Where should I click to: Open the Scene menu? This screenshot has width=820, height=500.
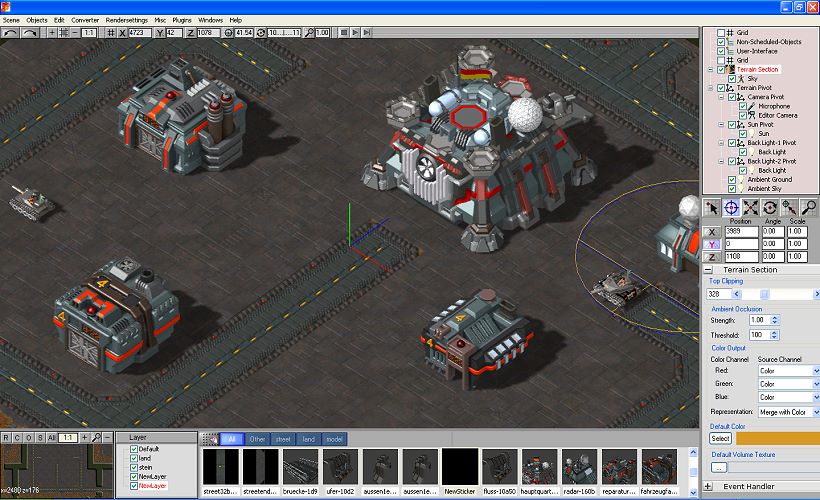click(x=11, y=20)
